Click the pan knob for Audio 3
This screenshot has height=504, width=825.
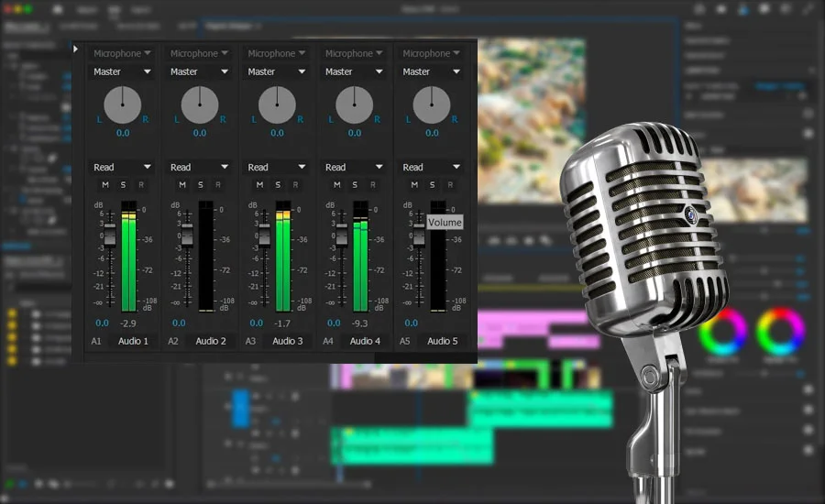click(277, 105)
